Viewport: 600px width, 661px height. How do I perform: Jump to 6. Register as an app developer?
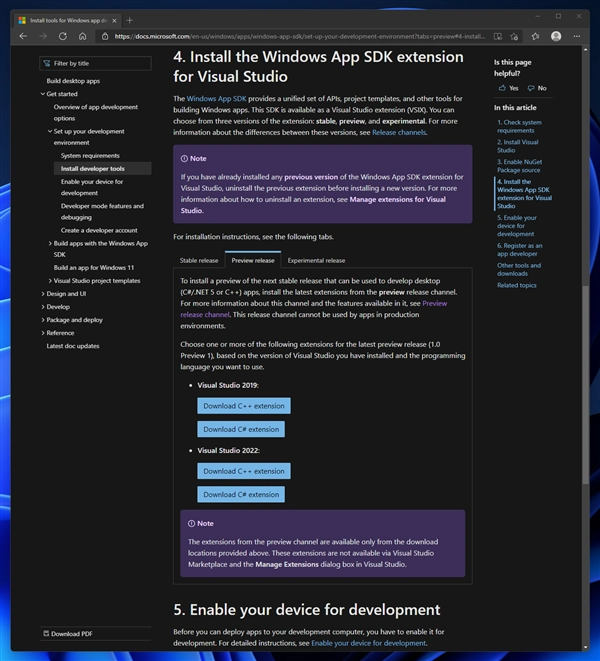[519, 250]
